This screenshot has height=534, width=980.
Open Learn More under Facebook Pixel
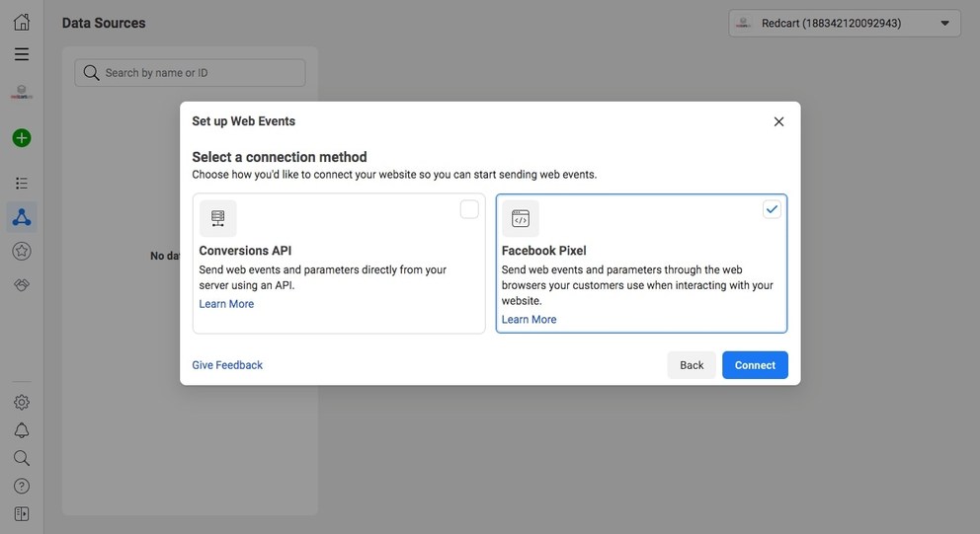coord(529,320)
